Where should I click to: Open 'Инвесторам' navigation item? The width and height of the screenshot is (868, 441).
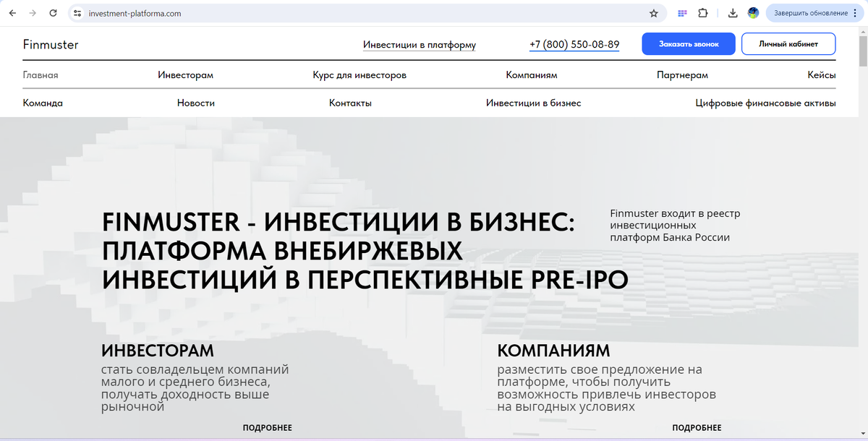point(185,75)
